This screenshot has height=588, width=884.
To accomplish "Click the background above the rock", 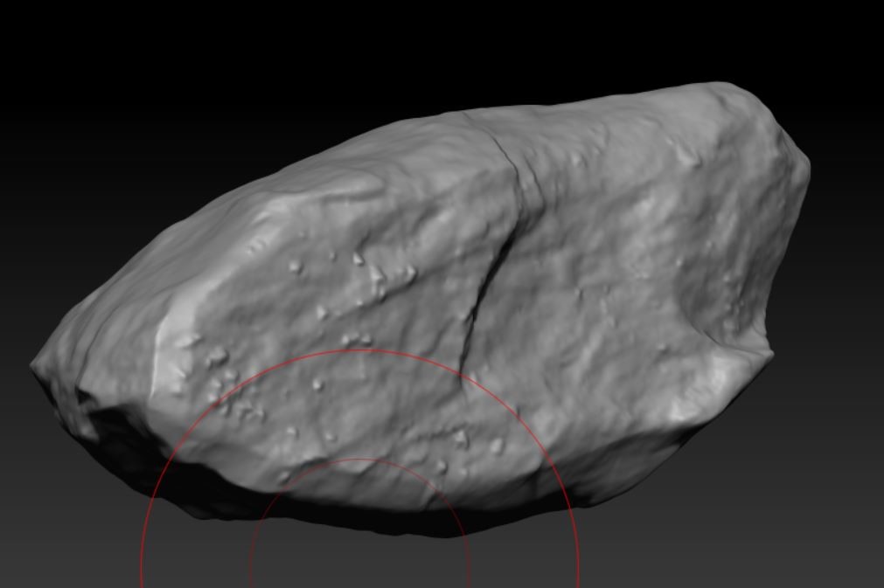I will coord(437,44).
